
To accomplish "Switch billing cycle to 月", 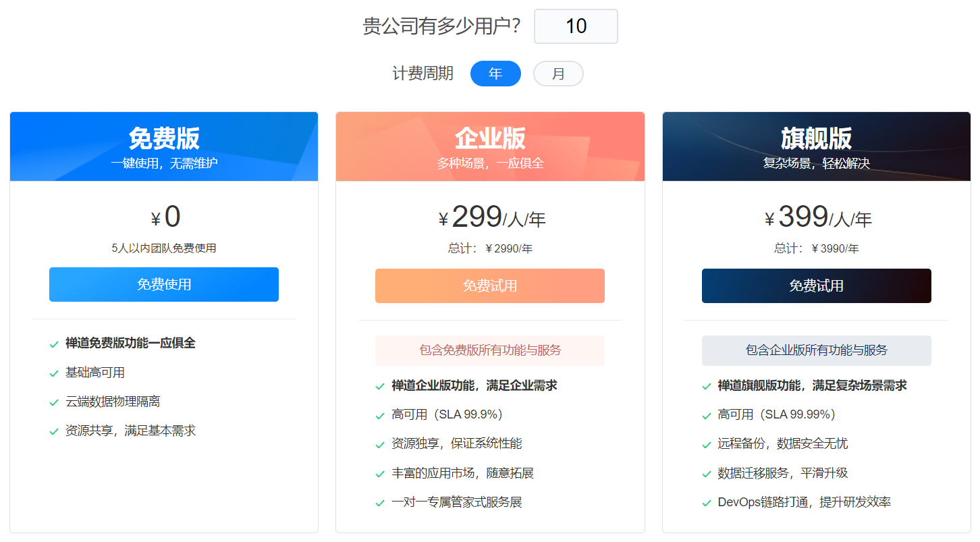I will (558, 74).
